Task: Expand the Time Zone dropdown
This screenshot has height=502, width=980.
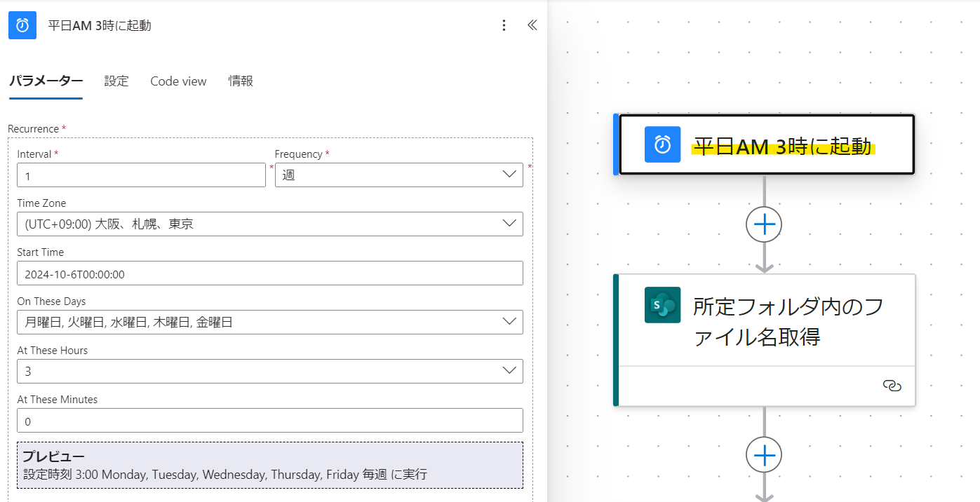Action: point(270,224)
